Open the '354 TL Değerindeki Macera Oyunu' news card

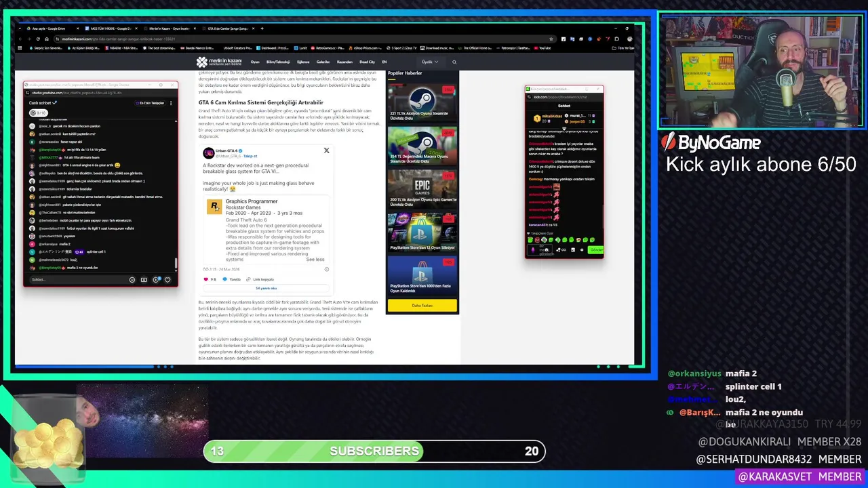pos(422,145)
